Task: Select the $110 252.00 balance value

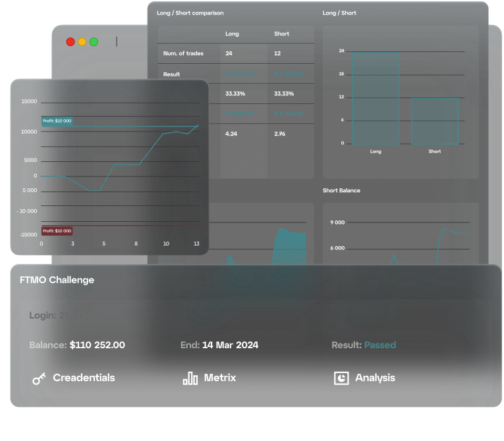Action: coord(97,345)
